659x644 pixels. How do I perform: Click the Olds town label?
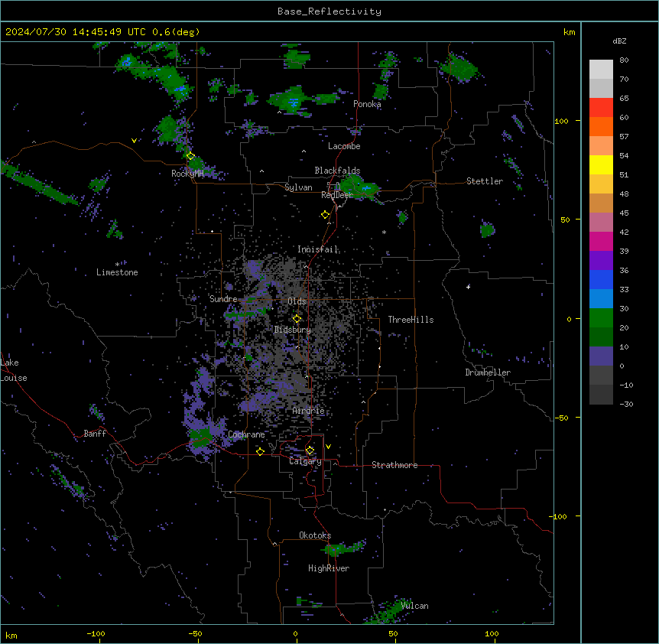[297, 301]
